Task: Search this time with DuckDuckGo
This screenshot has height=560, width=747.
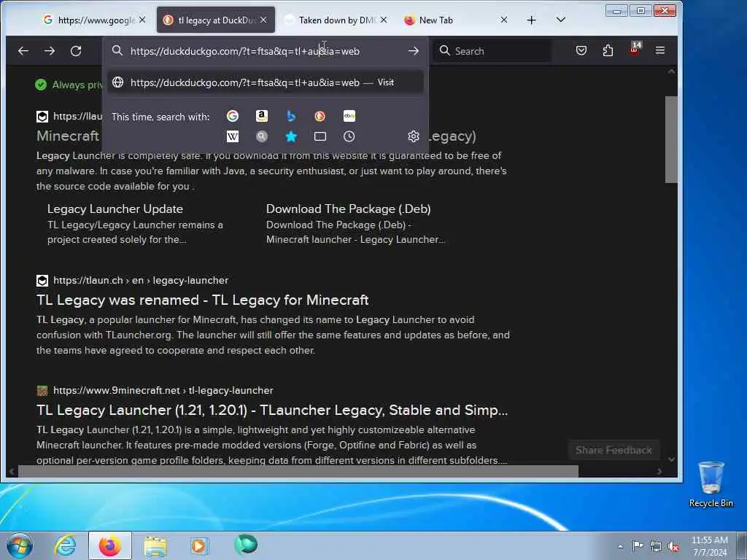Action: (x=320, y=116)
